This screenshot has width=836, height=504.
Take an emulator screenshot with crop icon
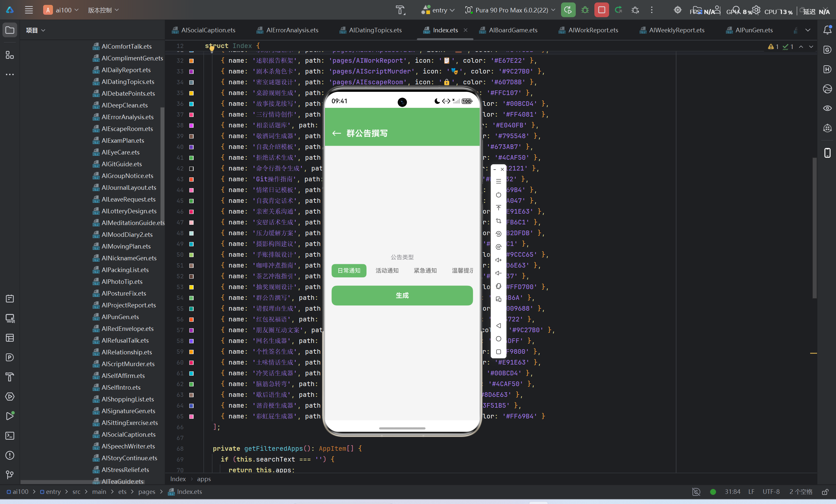click(x=498, y=221)
